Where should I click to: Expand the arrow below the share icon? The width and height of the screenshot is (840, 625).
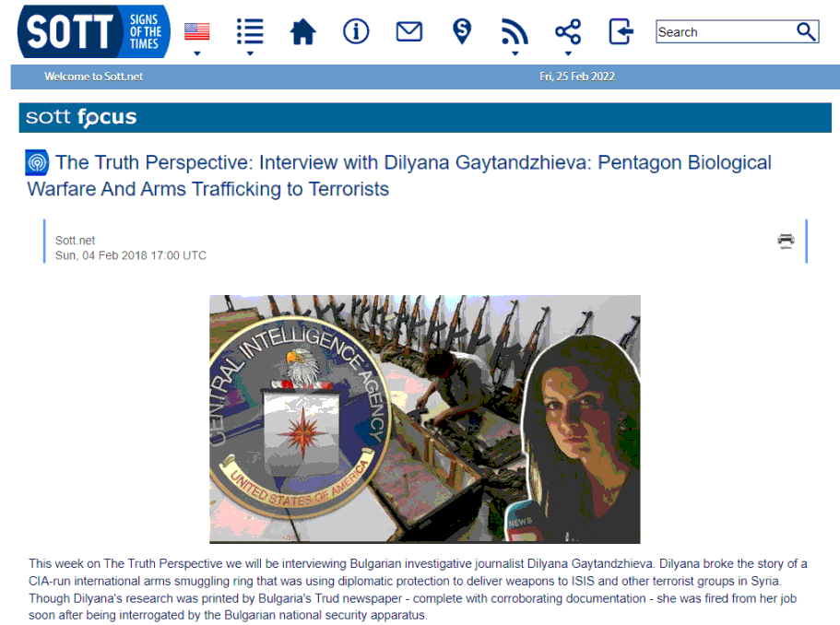tap(568, 53)
